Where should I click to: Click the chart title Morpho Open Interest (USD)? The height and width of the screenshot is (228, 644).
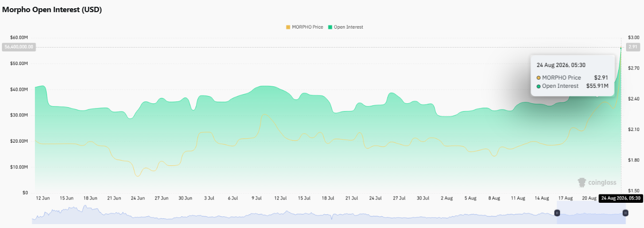52,10
